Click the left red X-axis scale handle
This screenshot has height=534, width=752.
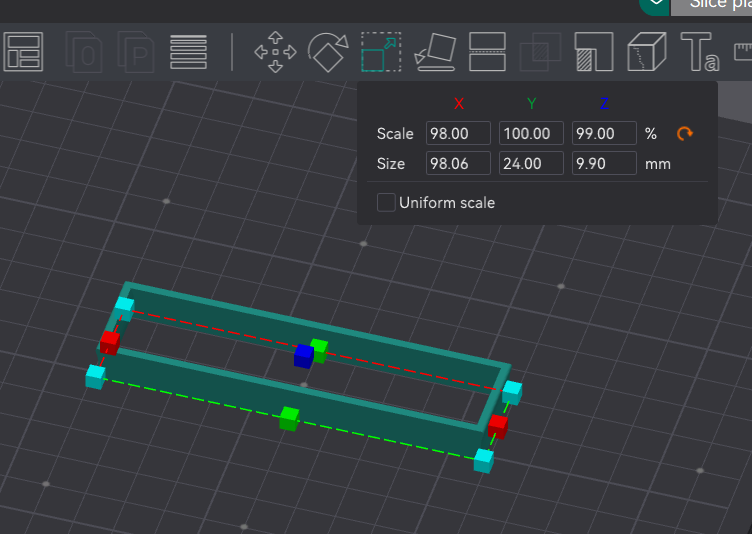(110, 343)
